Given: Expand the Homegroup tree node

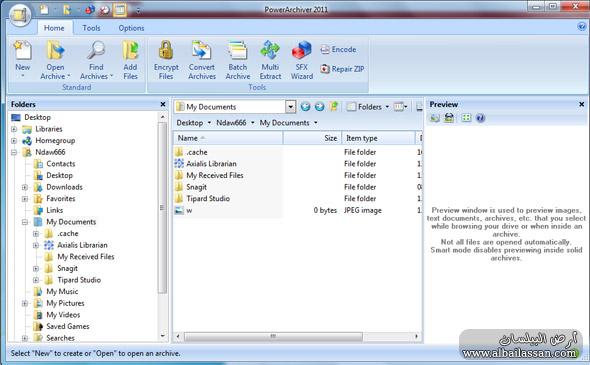Looking at the screenshot, I should tap(14, 141).
